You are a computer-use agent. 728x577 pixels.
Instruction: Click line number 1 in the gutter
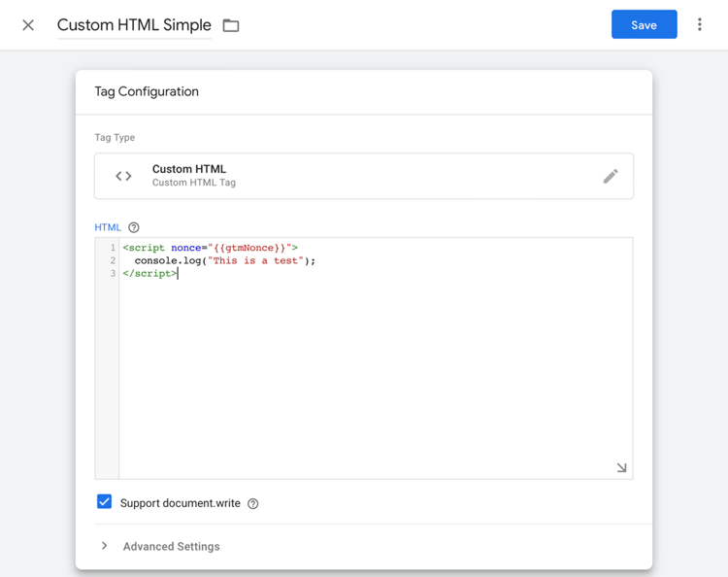[x=113, y=248]
